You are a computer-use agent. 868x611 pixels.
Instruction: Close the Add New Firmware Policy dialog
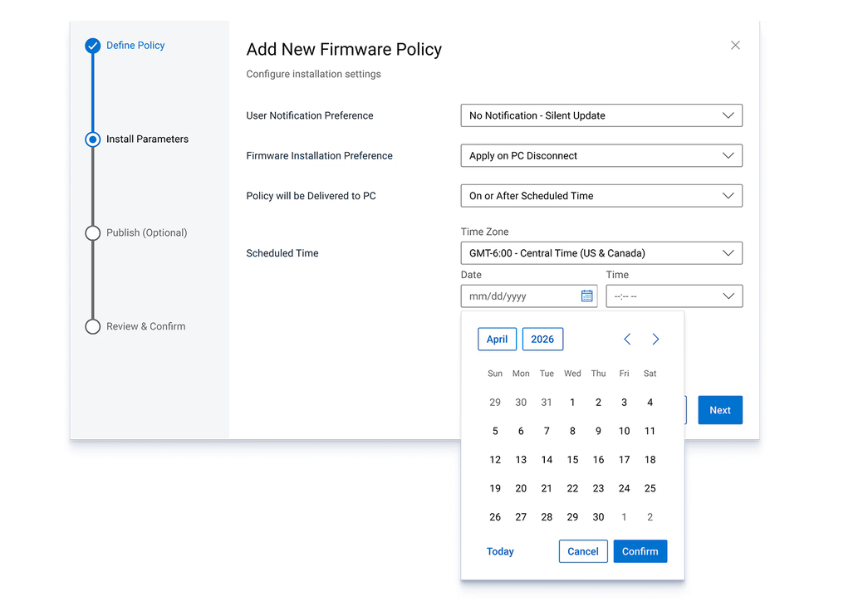tap(735, 46)
